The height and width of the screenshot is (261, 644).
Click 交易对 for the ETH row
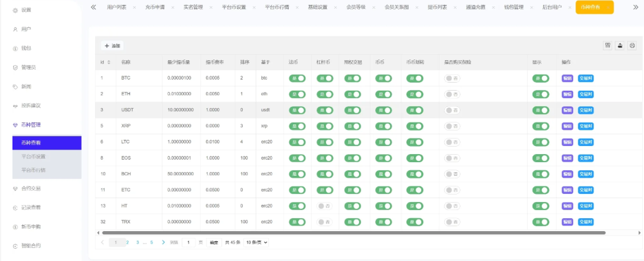tap(586, 94)
